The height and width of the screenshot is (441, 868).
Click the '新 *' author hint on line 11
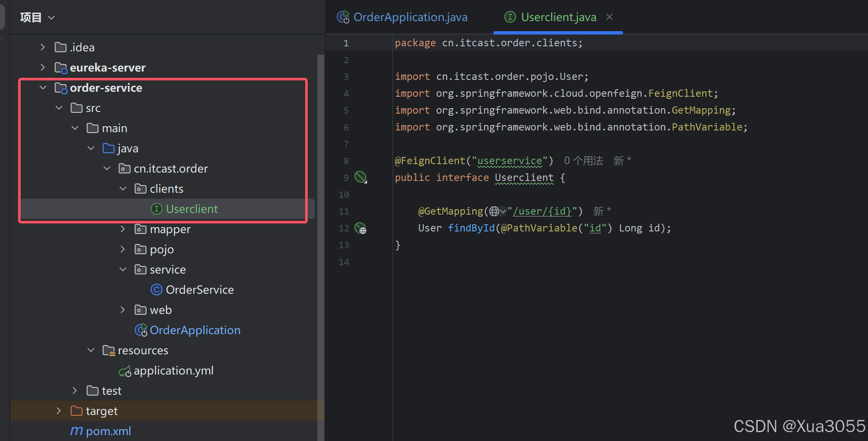click(602, 211)
